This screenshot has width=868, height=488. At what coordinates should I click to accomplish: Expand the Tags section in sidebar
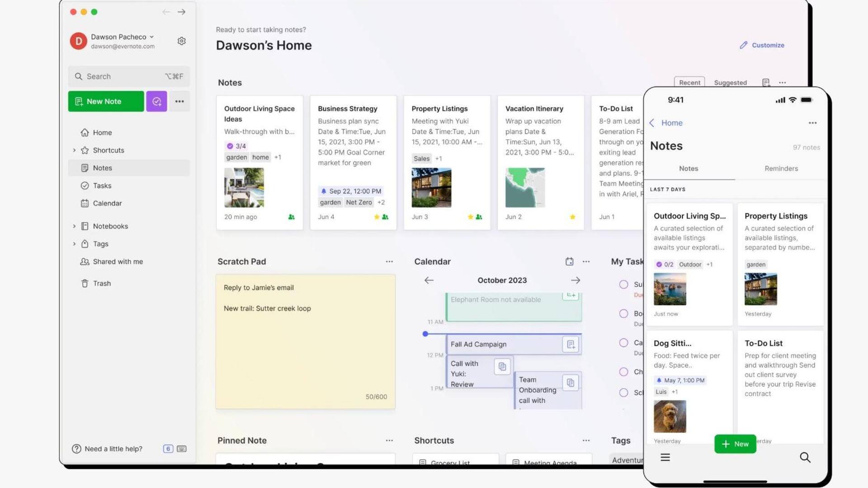(73, 244)
